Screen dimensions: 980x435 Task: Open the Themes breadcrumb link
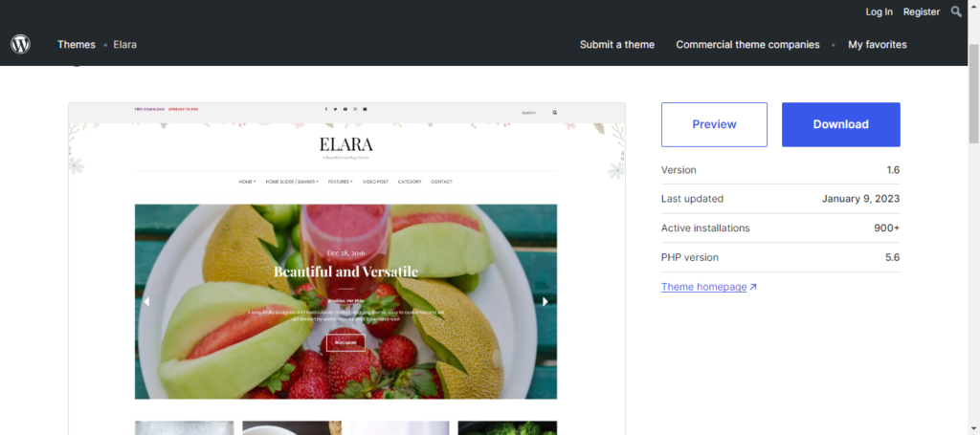coord(77,44)
